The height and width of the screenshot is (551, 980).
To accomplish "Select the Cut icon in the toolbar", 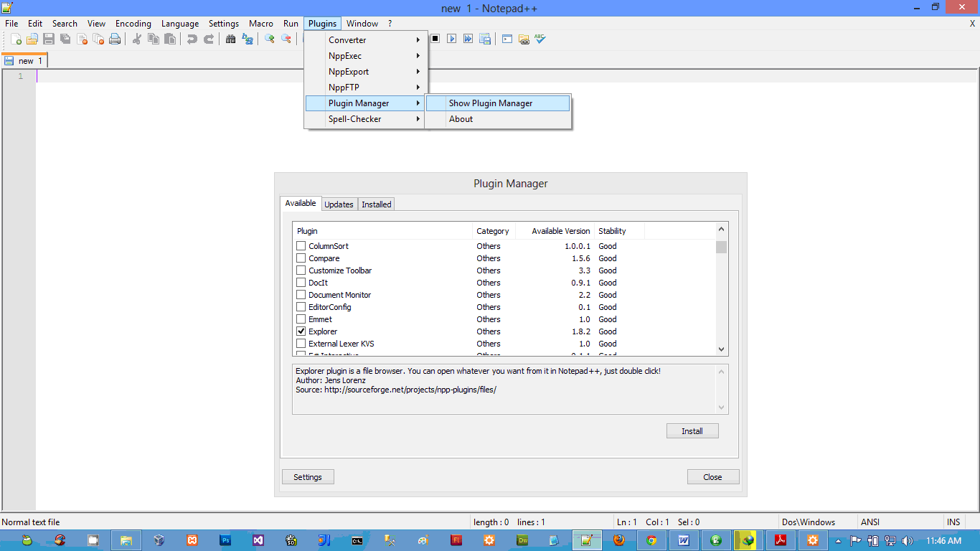I will [137, 39].
